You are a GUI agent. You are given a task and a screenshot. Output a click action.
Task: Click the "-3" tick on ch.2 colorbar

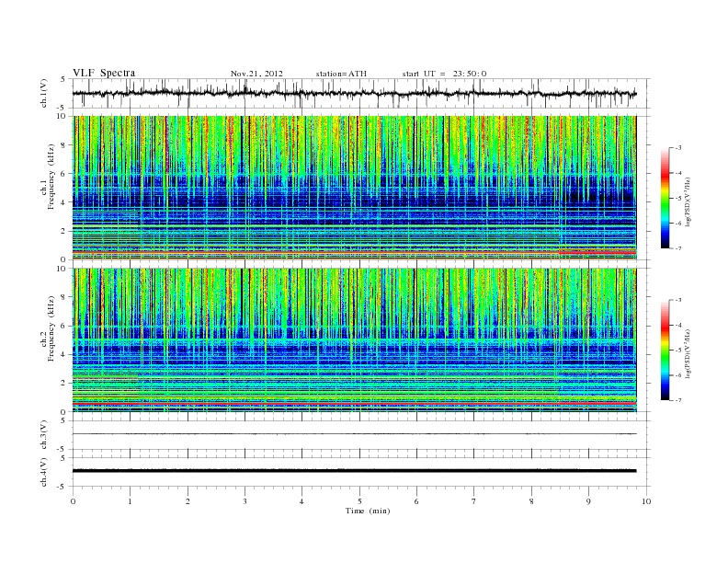677,300
